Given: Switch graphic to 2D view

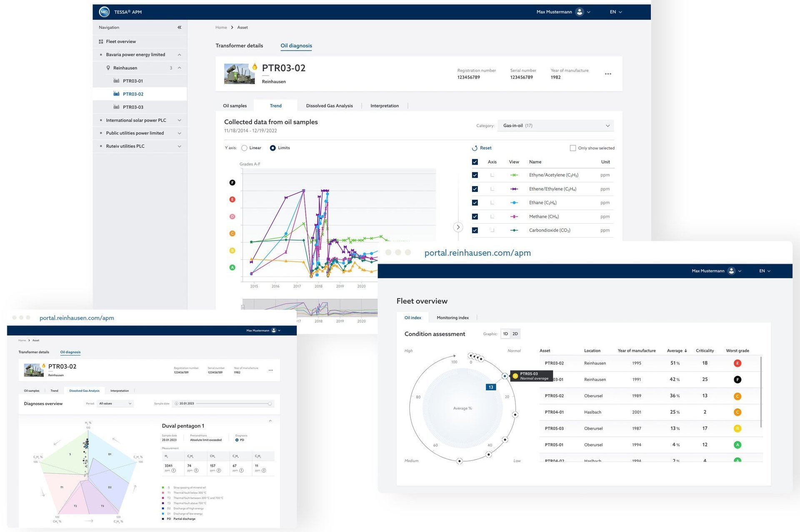Looking at the screenshot, I should 515,334.
